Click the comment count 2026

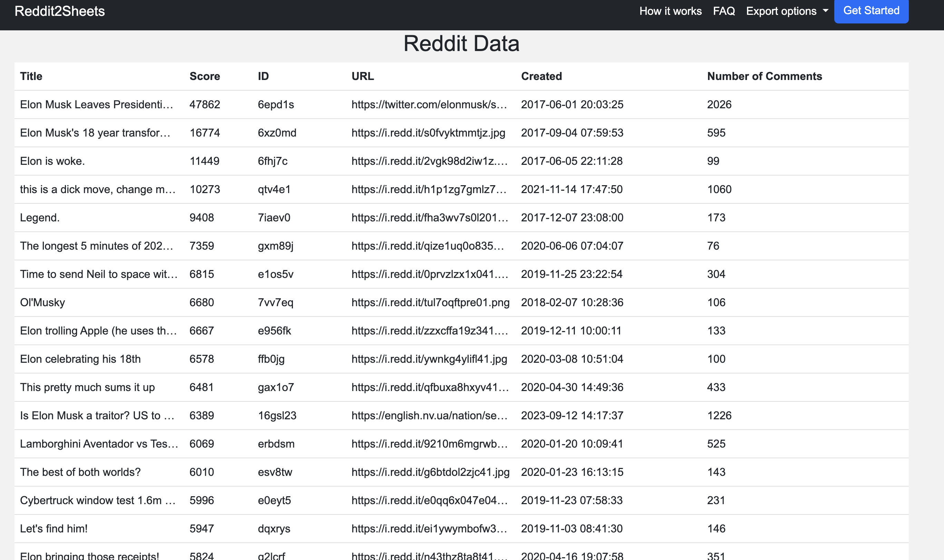pos(719,104)
